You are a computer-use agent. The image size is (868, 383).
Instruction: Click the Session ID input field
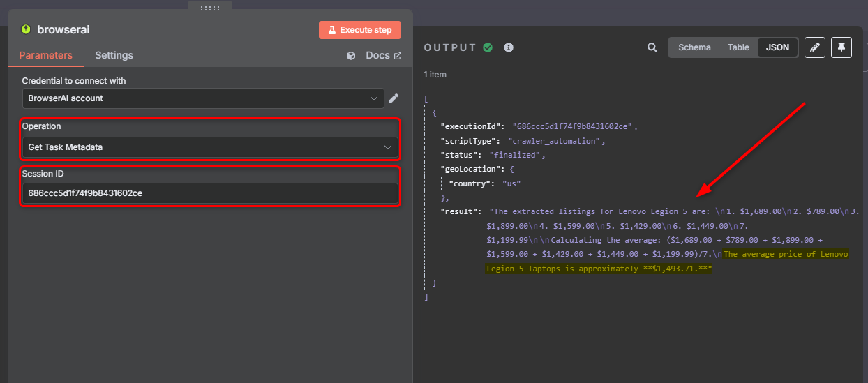(x=210, y=193)
